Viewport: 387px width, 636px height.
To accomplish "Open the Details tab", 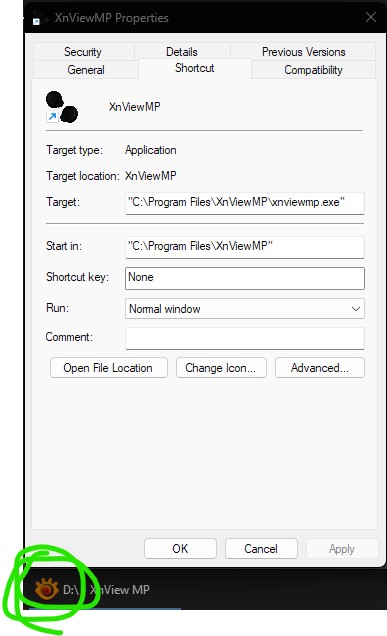I will (182, 52).
